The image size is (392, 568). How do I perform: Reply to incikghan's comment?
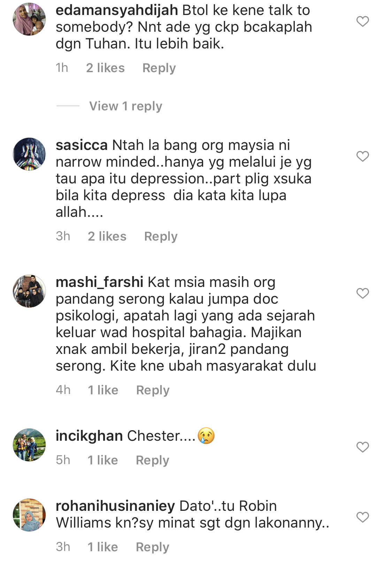click(x=152, y=460)
